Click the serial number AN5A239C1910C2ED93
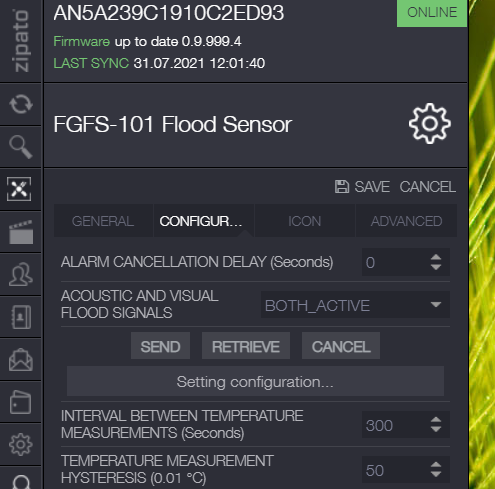 point(169,13)
